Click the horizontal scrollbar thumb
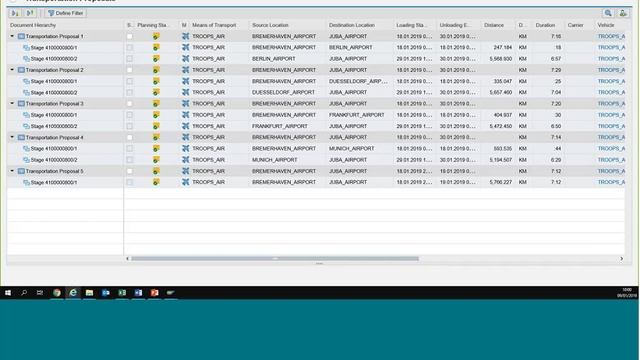The width and height of the screenshot is (640, 360). coord(275,258)
